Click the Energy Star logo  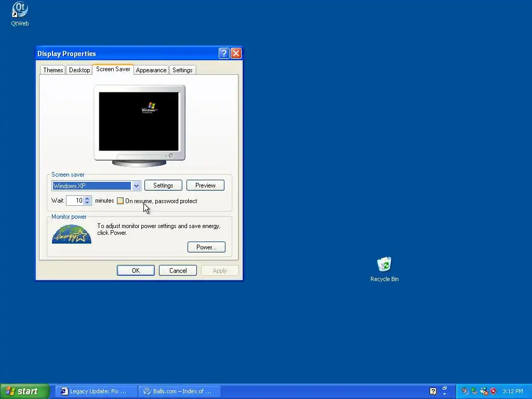coord(72,234)
